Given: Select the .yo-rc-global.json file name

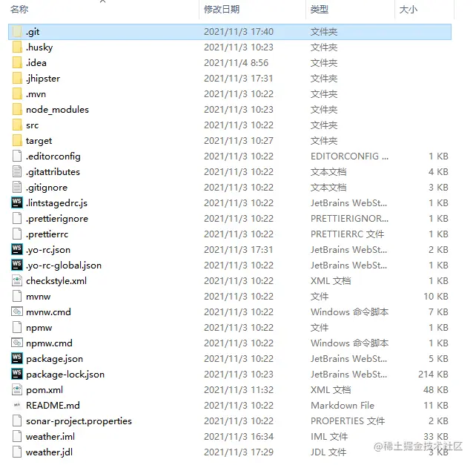Looking at the screenshot, I should (x=64, y=266).
